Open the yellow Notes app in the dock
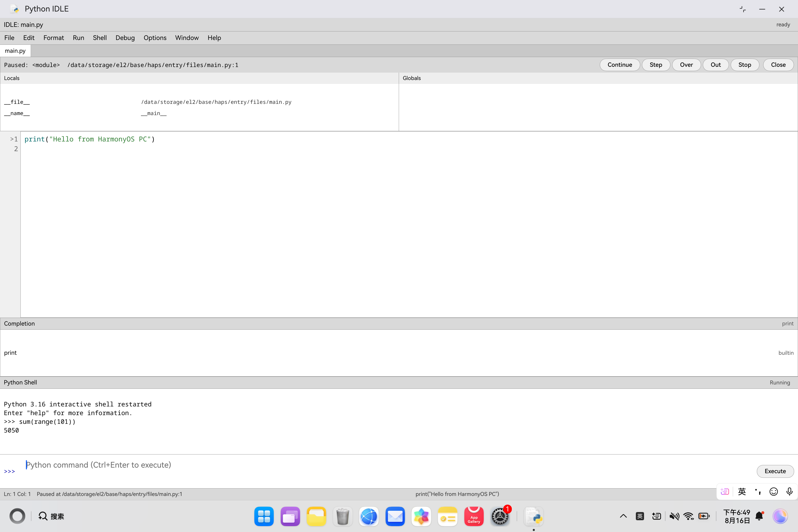Viewport: 798px width, 532px height. click(x=448, y=516)
